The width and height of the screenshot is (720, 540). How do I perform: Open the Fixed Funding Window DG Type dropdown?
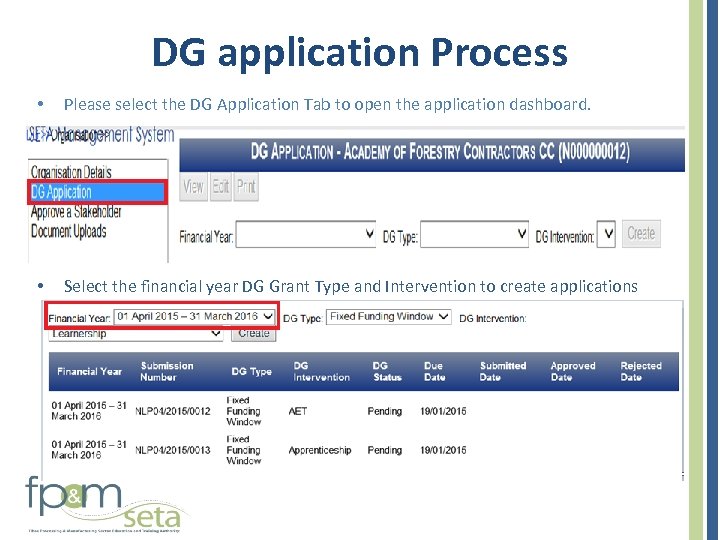pyautogui.click(x=388, y=316)
